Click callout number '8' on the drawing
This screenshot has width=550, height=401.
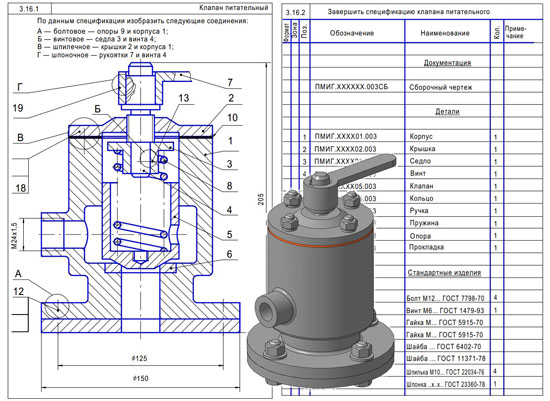pos(229,186)
